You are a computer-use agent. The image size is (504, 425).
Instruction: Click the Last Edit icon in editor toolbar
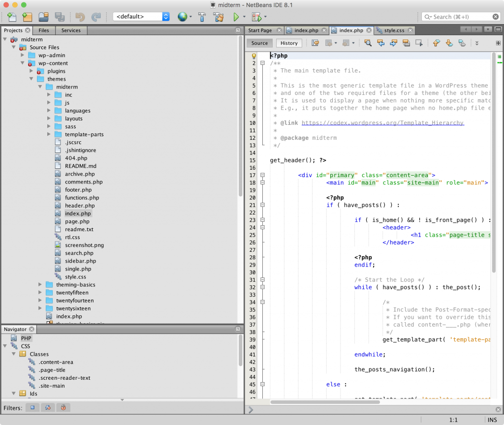point(315,43)
